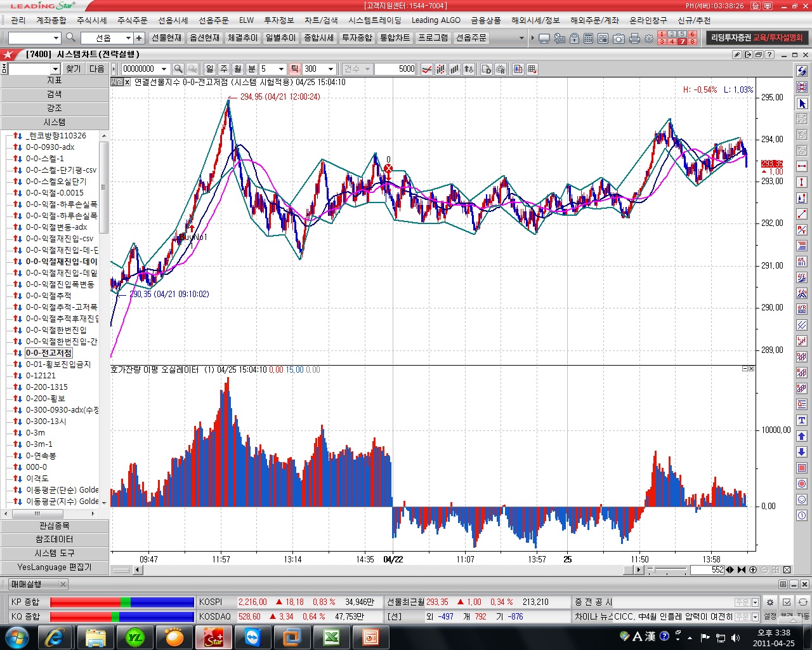Expand the main toolbar overflow arrow
This screenshot has height=650, width=812.
tap(521, 38)
